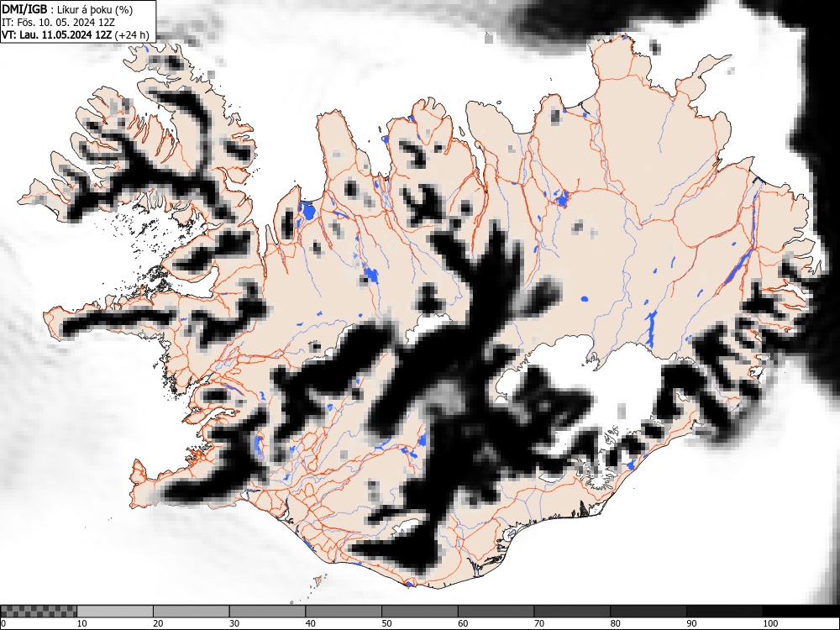Click the '40' tick label on the scale
Screen dimensions: 840x630
[310, 623]
